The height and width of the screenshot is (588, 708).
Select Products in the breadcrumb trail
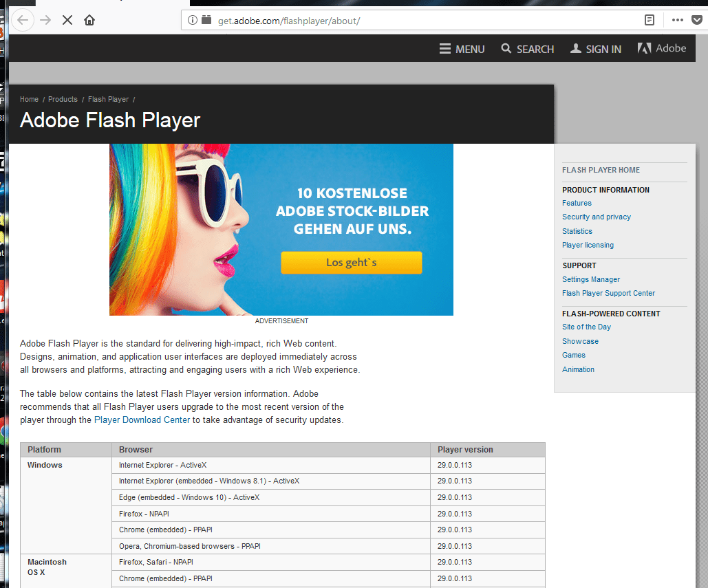click(63, 99)
